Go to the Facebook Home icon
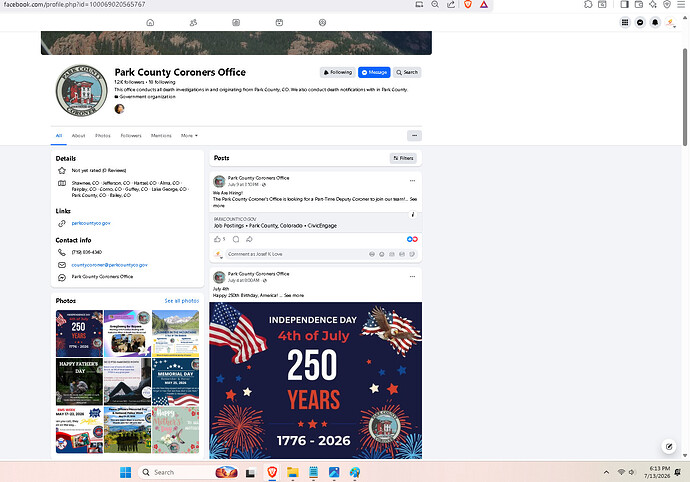690x482 pixels. point(150,22)
